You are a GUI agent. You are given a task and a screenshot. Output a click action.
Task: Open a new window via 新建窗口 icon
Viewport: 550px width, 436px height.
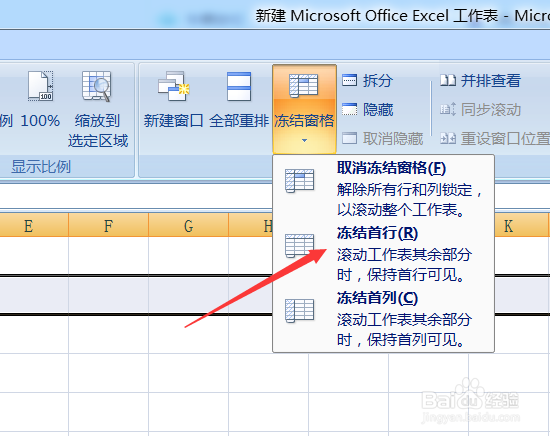coord(173,86)
